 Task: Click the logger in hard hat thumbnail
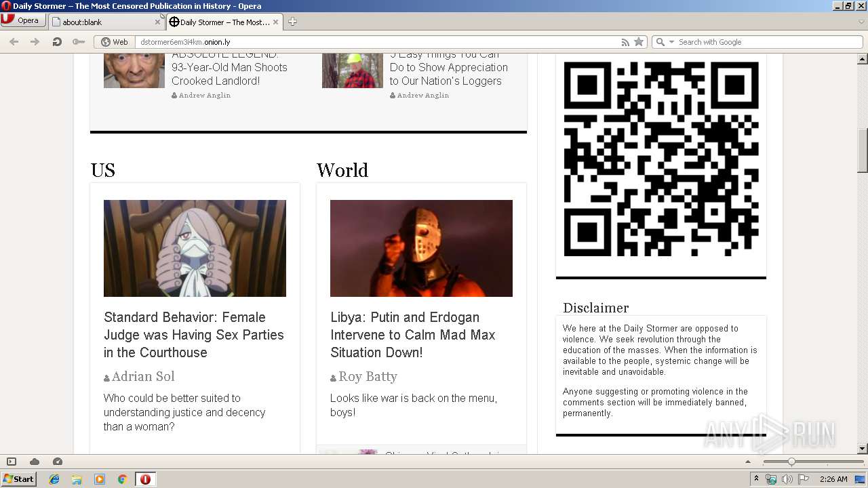coord(353,70)
